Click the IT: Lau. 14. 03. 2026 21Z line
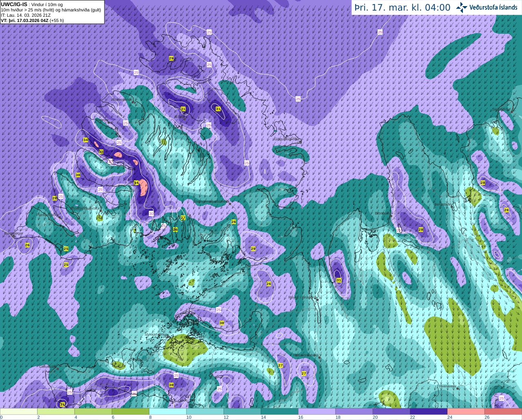522x420 pixels. point(26,15)
